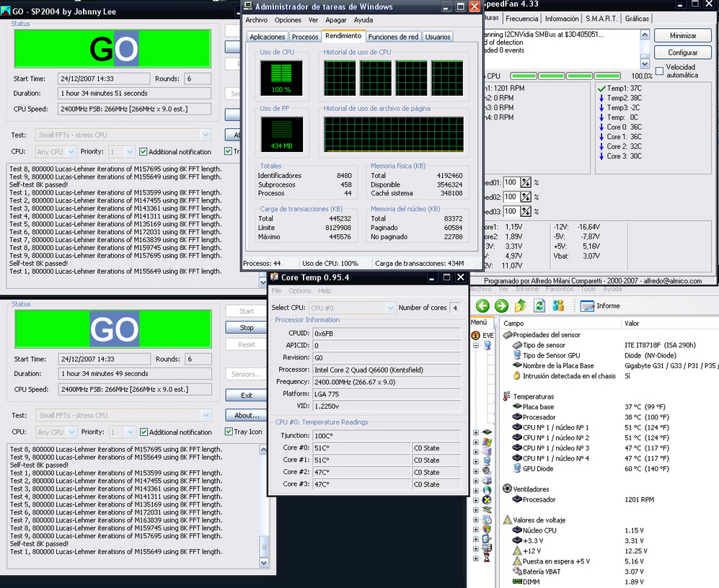Open the Usuarios tab in Task Manager

438,37
